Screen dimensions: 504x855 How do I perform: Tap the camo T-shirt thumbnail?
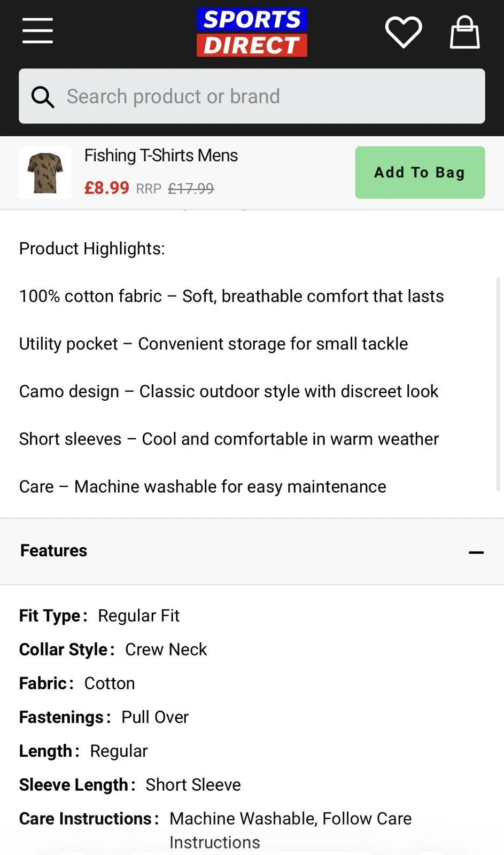45,173
